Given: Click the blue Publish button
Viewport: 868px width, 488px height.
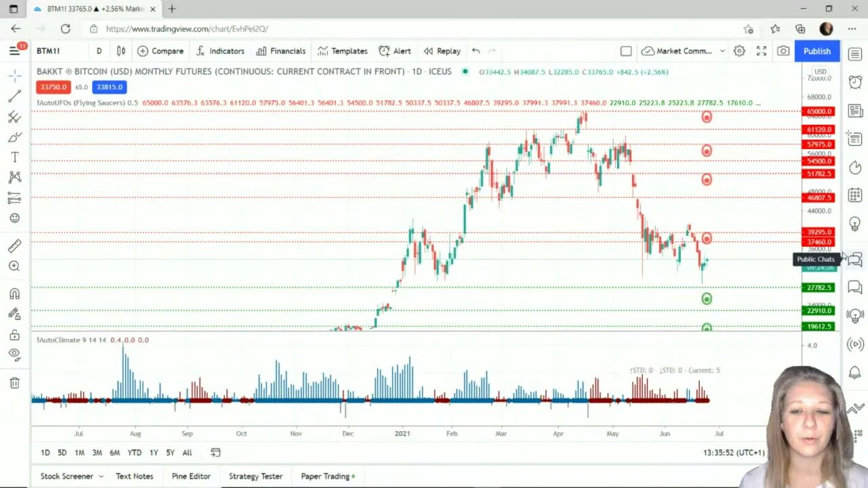Looking at the screenshot, I should pyautogui.click(x=816, y=51).
